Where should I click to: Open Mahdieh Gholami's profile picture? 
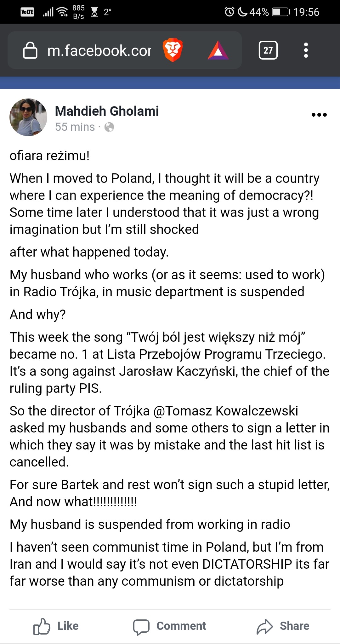click(28, 117)
